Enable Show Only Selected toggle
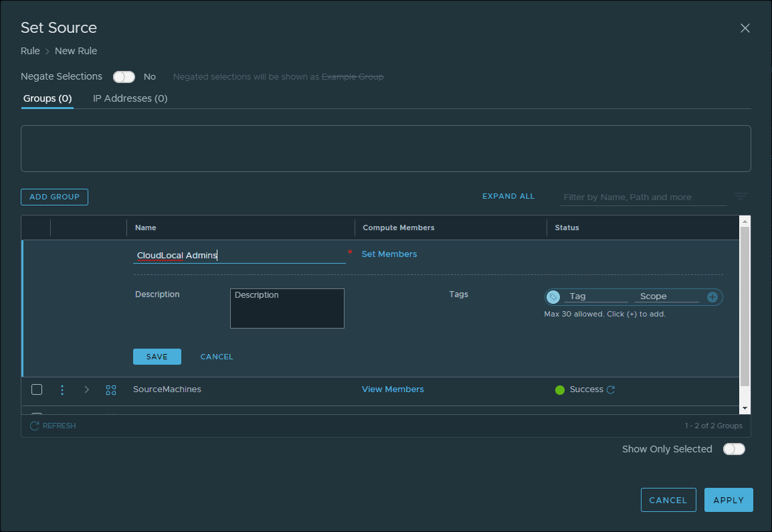The width and height of the screenshot is (772, 532). [x=733, y=449]
